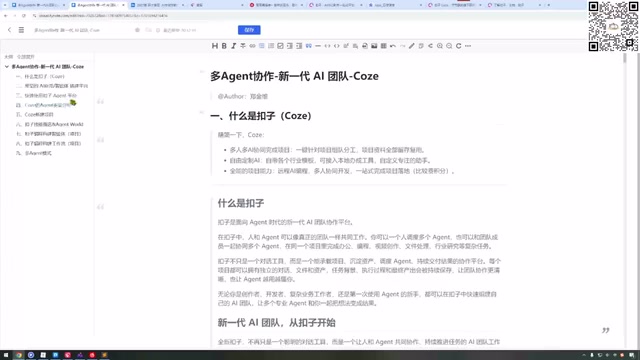Screen dimensions: 640x360
Task: Click the @Author line in document
Action: pos(242,96)
